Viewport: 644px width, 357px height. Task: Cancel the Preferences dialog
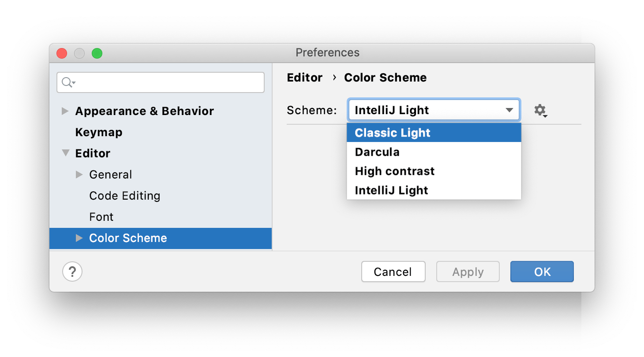(393, 271)
